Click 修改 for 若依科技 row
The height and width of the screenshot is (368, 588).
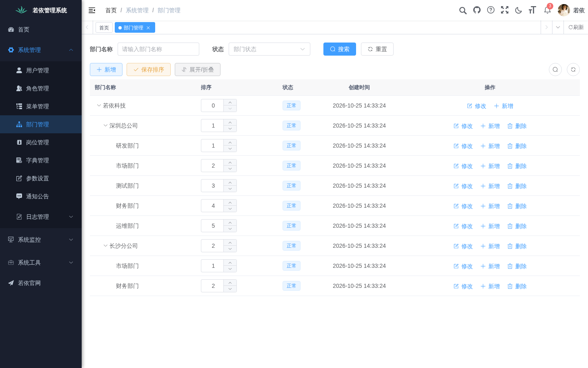tap(477, 106)
